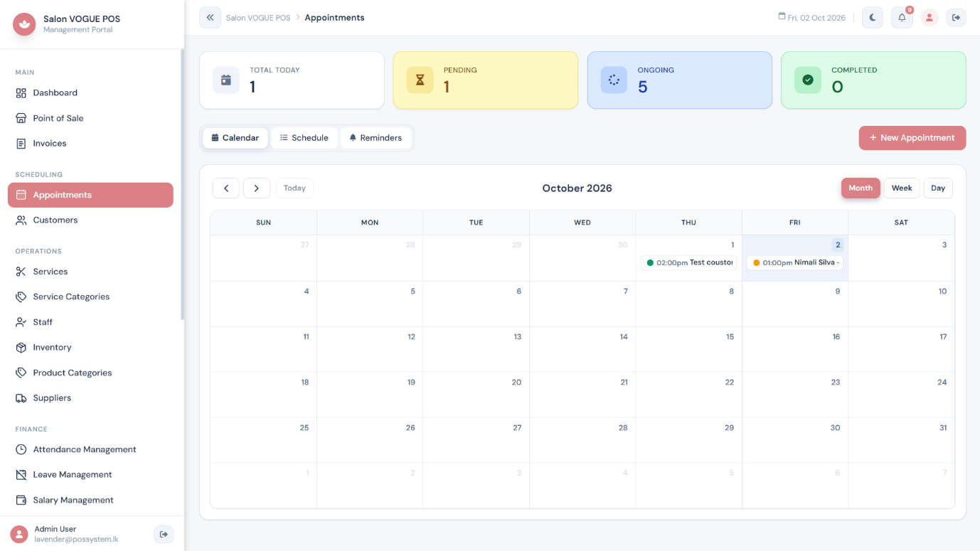This screenshot has height=551, width=980.
Task: Open user profile avatar icon in header
Action: click(930, 18)
